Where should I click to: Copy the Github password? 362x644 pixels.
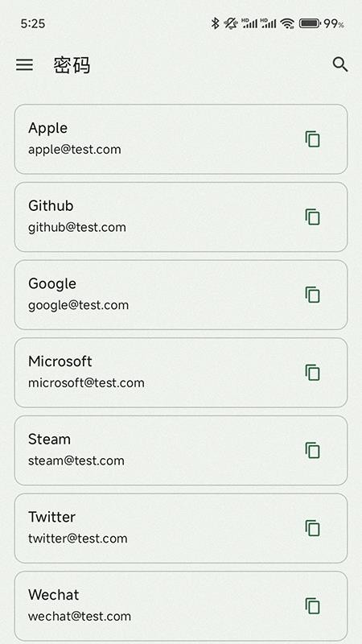click(312, 217)
